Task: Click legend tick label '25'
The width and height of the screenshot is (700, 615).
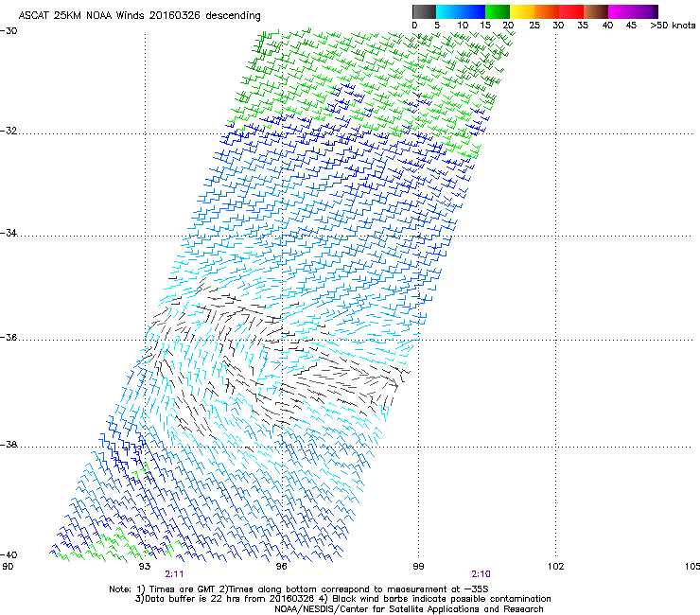Action: click(x=534, y=26)
